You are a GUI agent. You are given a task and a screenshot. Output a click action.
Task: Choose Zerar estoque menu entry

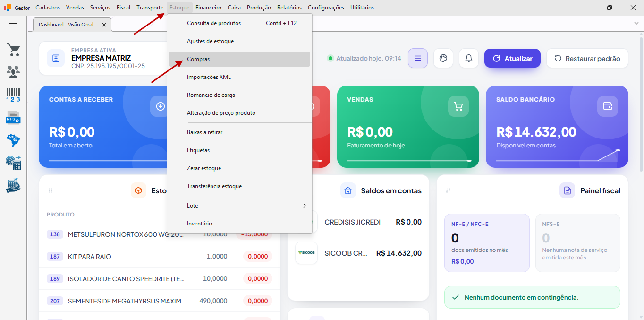[239, 168]
